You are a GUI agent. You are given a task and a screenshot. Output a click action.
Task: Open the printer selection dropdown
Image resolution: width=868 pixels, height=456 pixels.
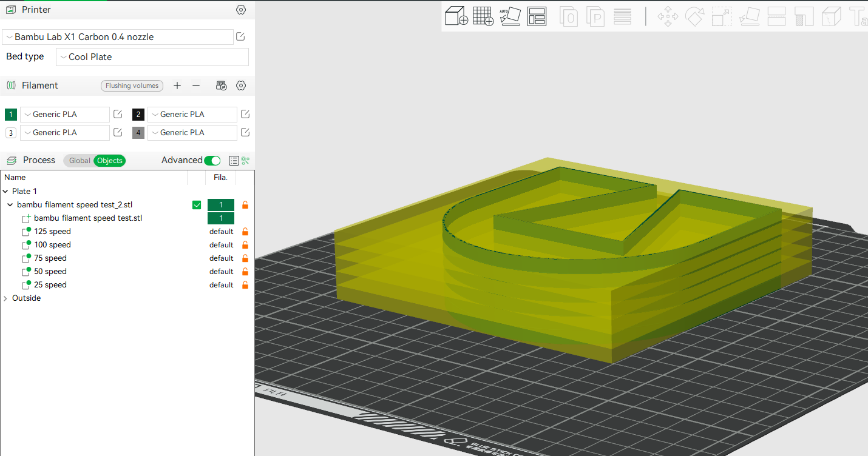click(118, 36)
